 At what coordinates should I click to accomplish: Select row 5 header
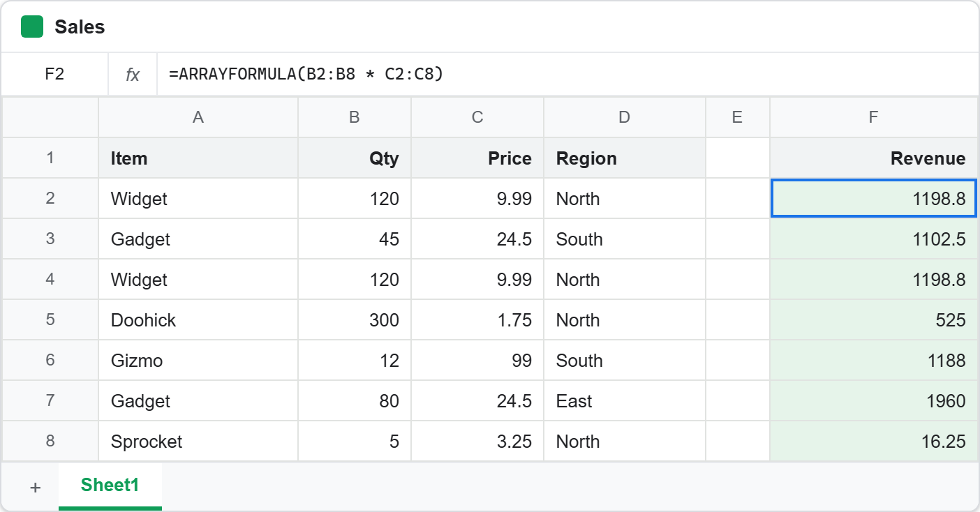[x=50, y=319]
